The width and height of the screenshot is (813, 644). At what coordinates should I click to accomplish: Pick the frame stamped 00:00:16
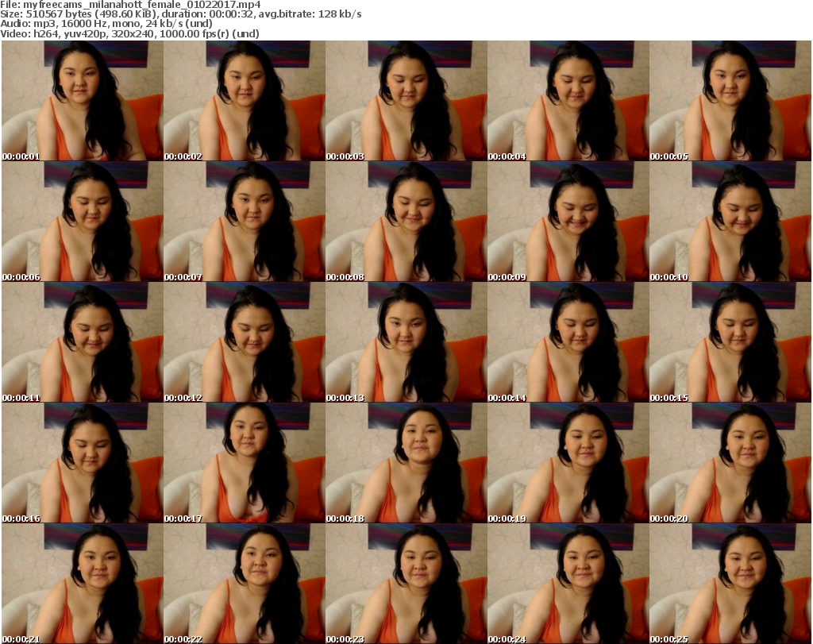[x=83, y=463]
